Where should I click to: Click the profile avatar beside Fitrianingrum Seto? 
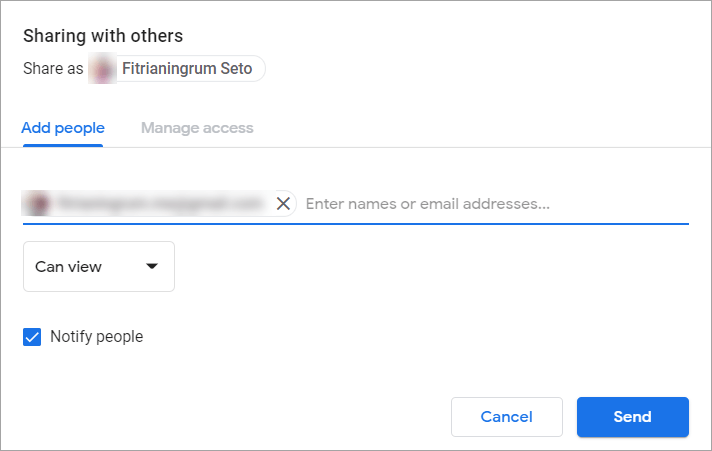click(103, 69)
